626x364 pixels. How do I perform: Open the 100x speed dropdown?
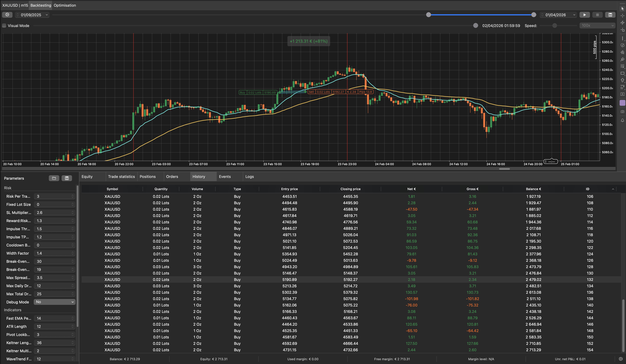(x=597, y=26)
